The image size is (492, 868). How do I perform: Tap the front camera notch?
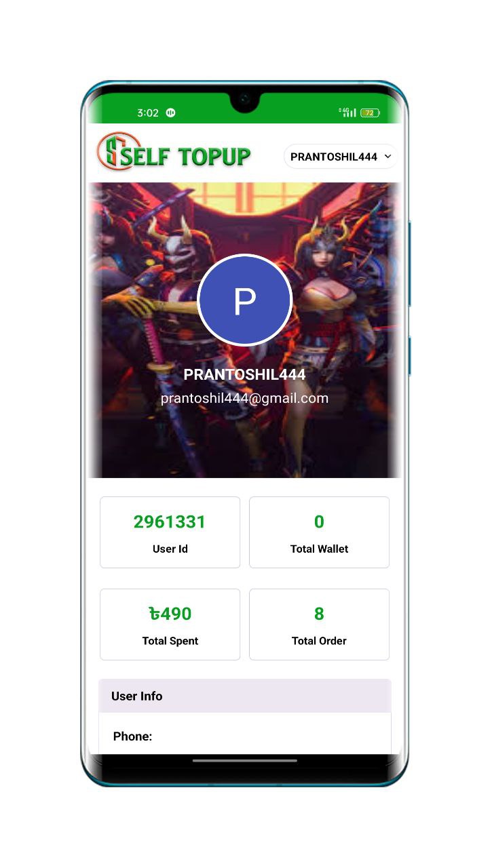tap(244, 100)
